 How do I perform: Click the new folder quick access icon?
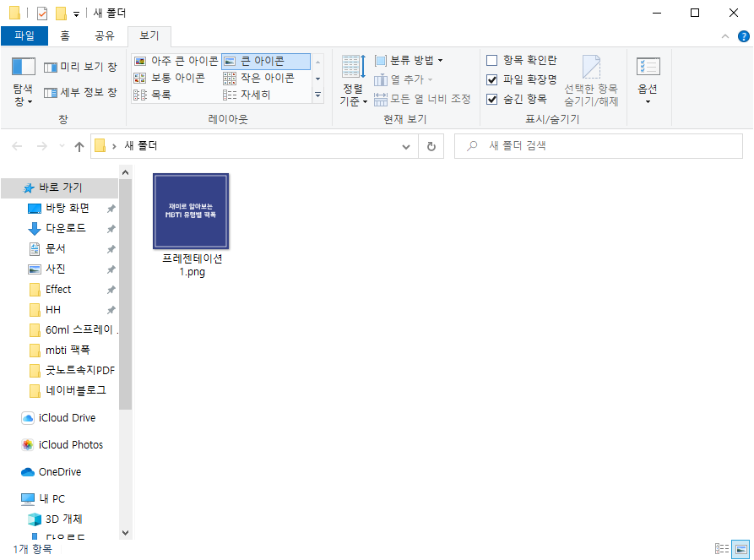(x=61, y=13)
